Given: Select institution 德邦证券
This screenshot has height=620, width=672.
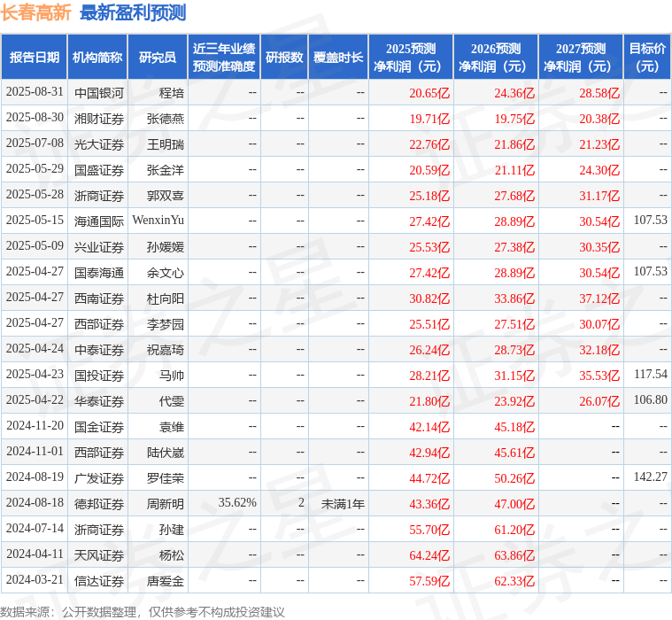Looking at the screenshot, I should tap(99, 504).
